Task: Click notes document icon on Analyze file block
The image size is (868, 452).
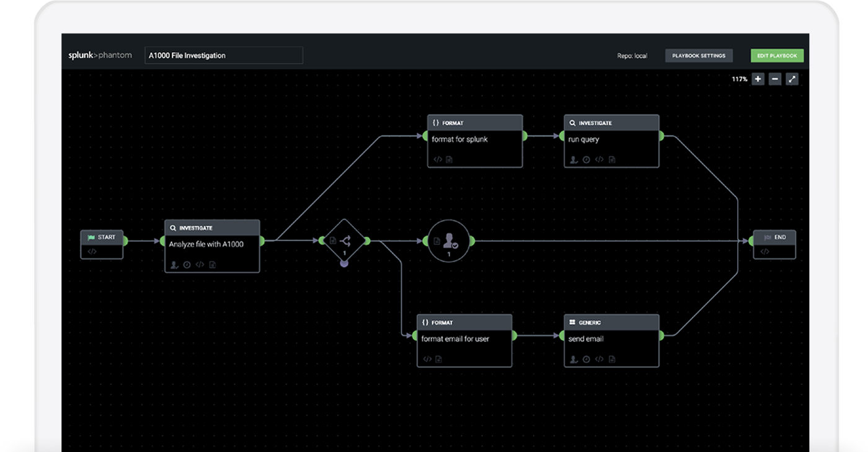Action: click(212, 265)
